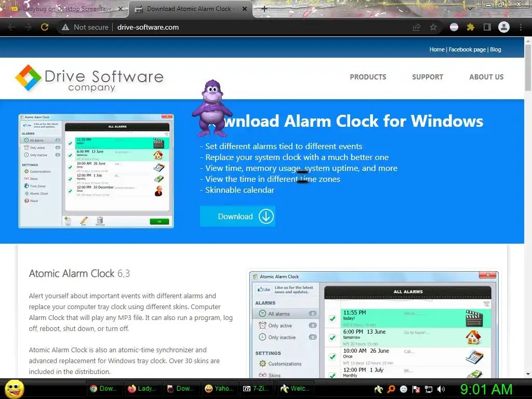Click the volume speaker tray icon
The height and width of the screenshot is (399, 532).
click(441, 389)
